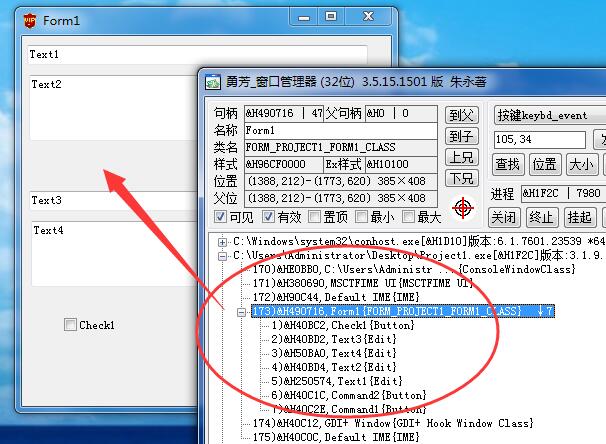Screen dimensions: 606x444
Task: Collapse the Project1.exe tree node
Action: pos(222,256)
